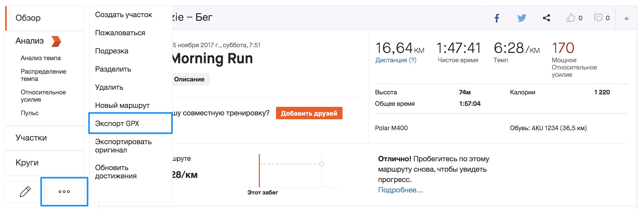
Task: Open the share options icon
Action: click(547, 18)
